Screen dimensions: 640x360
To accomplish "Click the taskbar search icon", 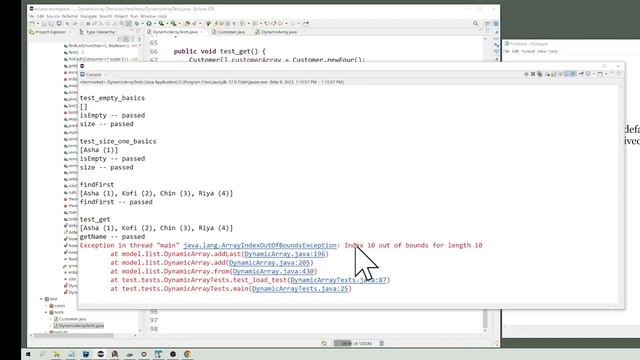I will (42, 354).
